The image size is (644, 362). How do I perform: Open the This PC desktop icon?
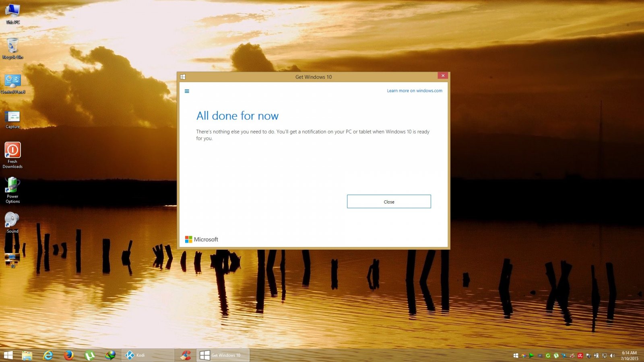pyautogui.click(x=13, y=13)
